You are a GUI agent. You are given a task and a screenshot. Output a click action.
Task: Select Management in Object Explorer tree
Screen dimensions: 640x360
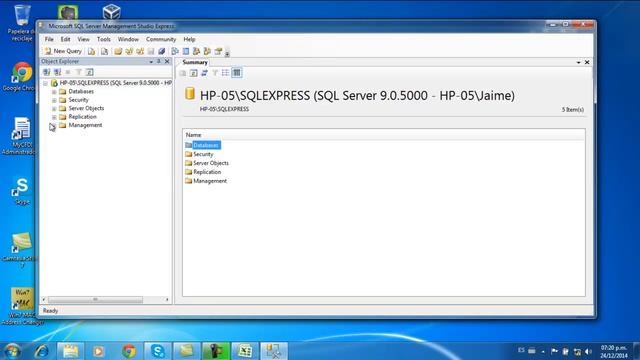(85, 125)
